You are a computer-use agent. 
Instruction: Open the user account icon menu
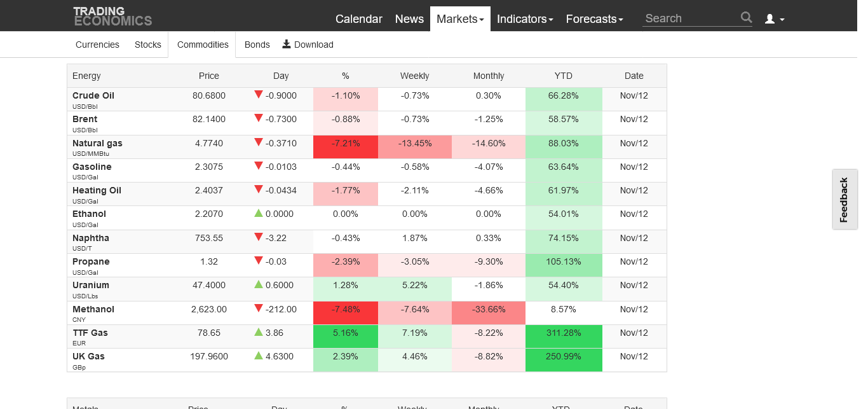(774, 19)
